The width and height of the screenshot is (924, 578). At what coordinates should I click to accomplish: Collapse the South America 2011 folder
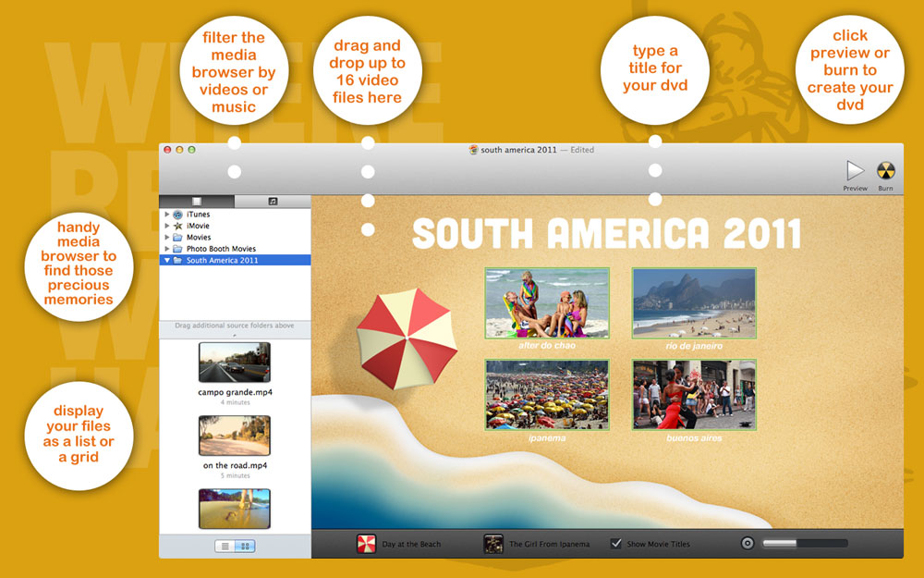167,261
